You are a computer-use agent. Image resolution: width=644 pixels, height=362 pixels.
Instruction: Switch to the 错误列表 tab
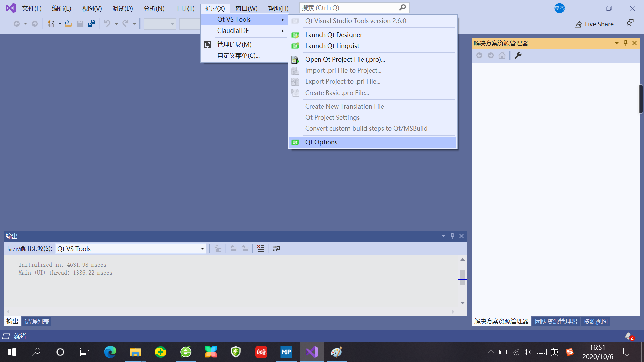pos(37,321)
